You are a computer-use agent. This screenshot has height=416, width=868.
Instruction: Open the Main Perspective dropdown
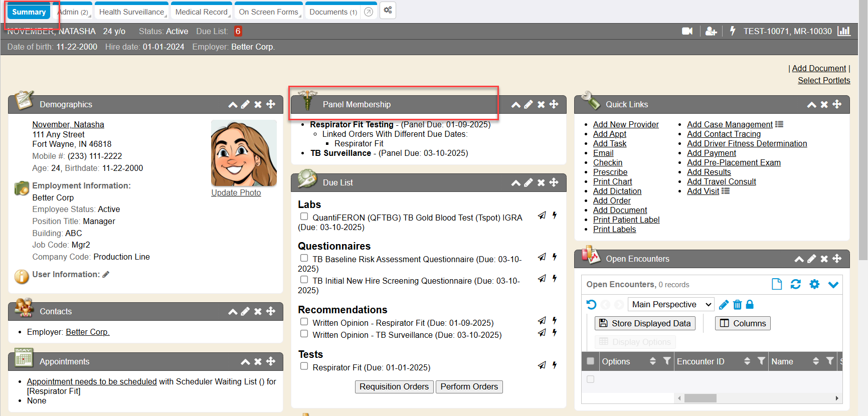click(670, 304)
